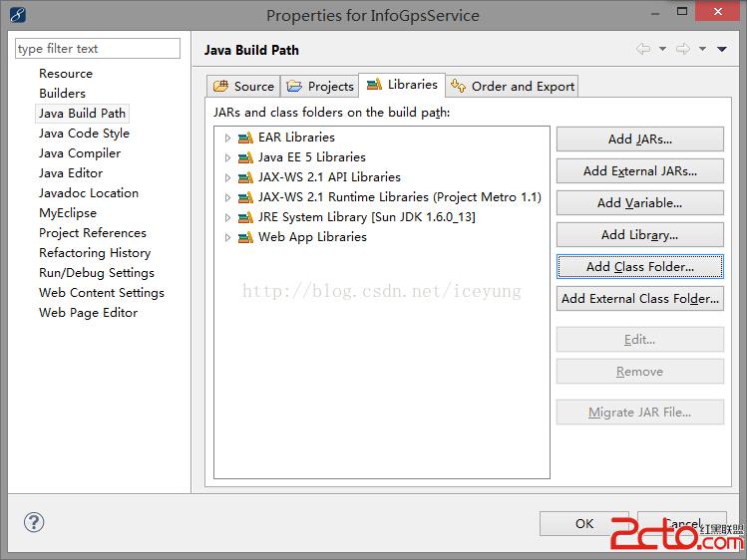Click the Add Class Folder... button
This screenshot has height=560, width=747.
click(640, 266)
